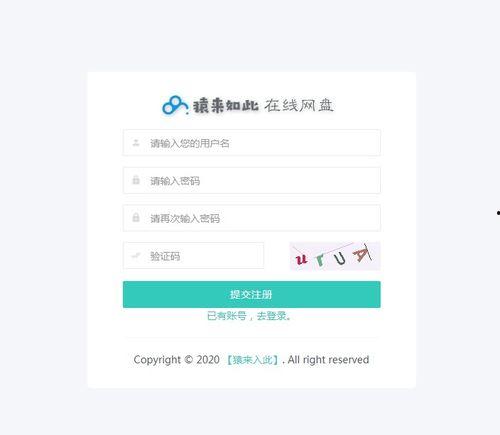Screen dimensions: 500x435
Task: Submit registration with 提交注册 button
Action: point(252,294)
